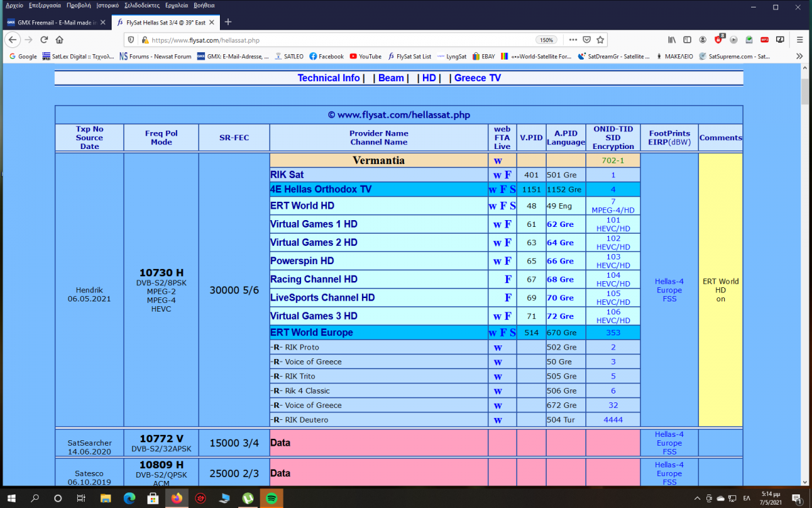Open uTorrent from taskbar

coord(248,498)
